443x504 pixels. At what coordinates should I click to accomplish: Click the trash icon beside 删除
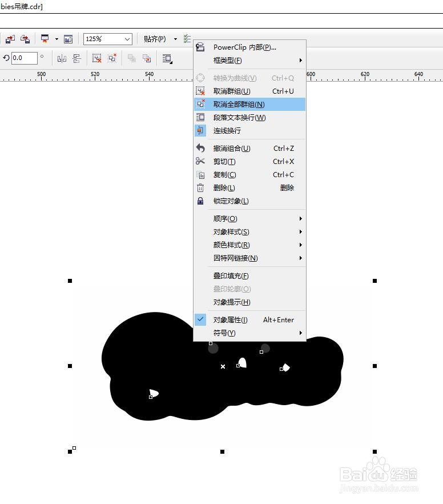200,187
